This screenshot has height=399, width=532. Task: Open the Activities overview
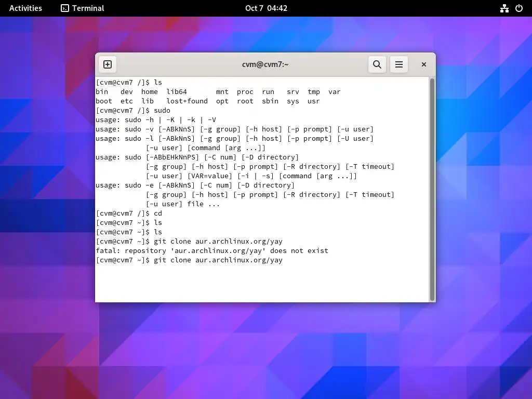[x=25, y=8]
